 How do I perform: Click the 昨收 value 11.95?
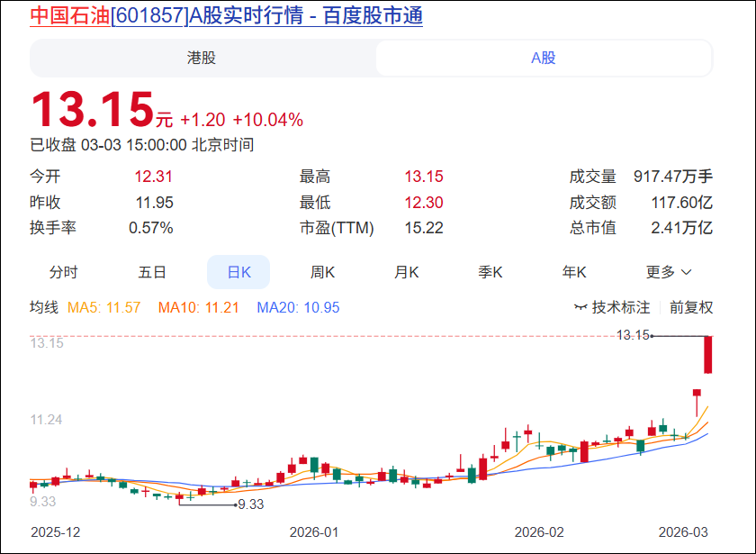click(154, 203)
